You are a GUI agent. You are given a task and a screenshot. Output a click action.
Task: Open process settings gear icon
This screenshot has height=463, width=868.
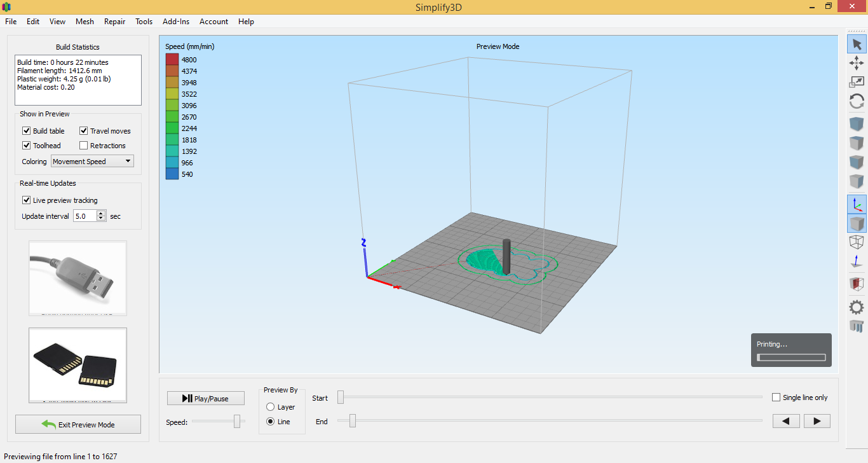pos(857,307)
